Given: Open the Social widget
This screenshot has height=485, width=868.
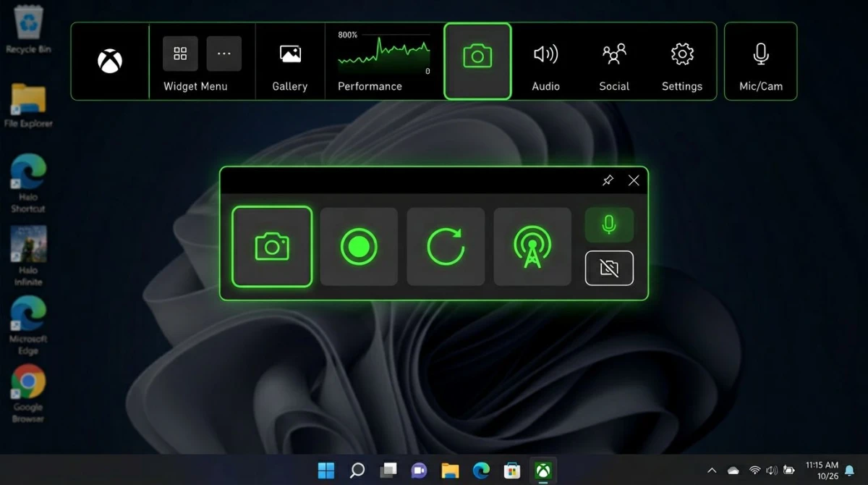Looking at the screenshot, I should 614,65.
